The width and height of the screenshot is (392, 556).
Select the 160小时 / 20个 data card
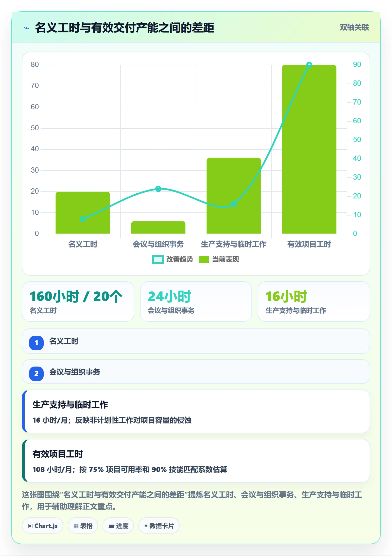tap(78, 302)
